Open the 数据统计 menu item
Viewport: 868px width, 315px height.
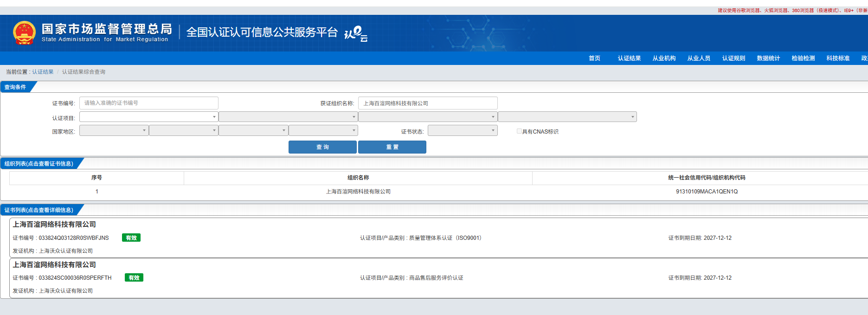tap(768, 58)
